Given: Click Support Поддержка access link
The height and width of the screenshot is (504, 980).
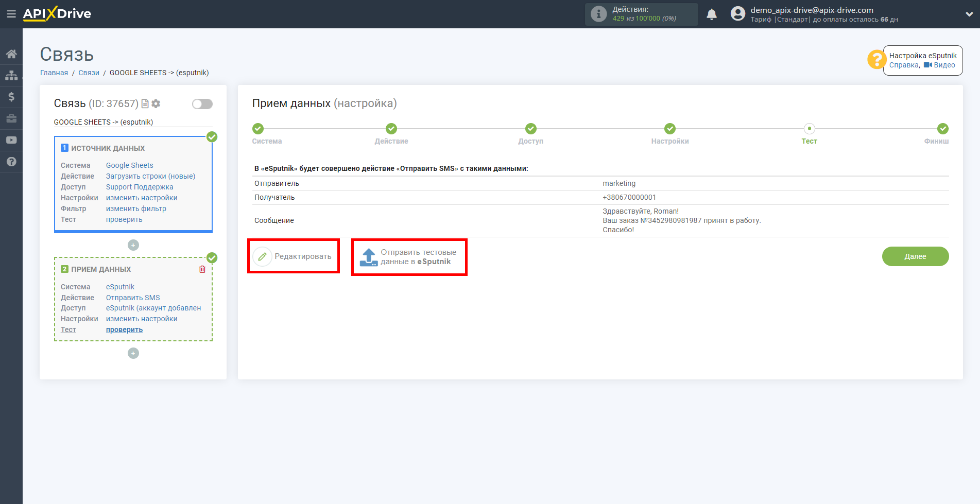Looking at the screenshot, I should click(140, 187).
